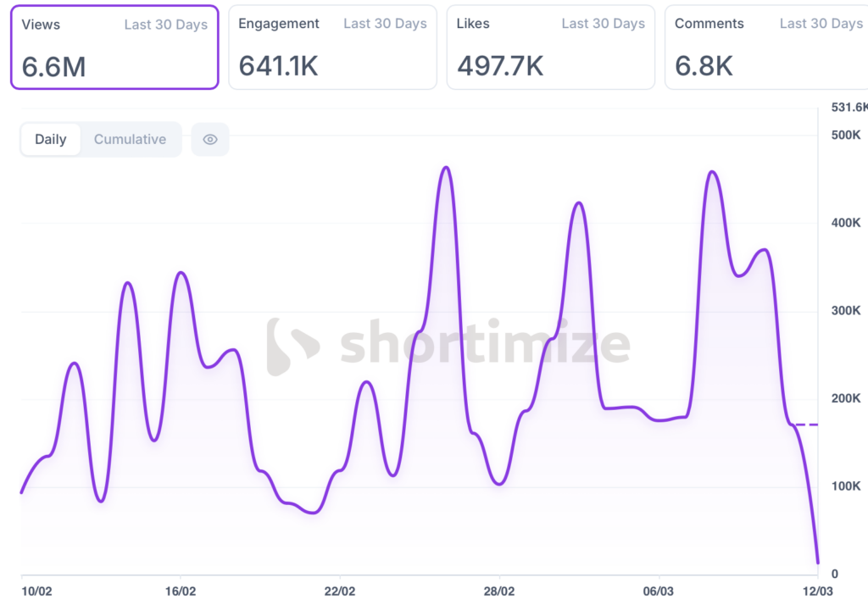868x605 pixels.
Task: Click the 28/02 date axis label
Action: tap(499, 591)
